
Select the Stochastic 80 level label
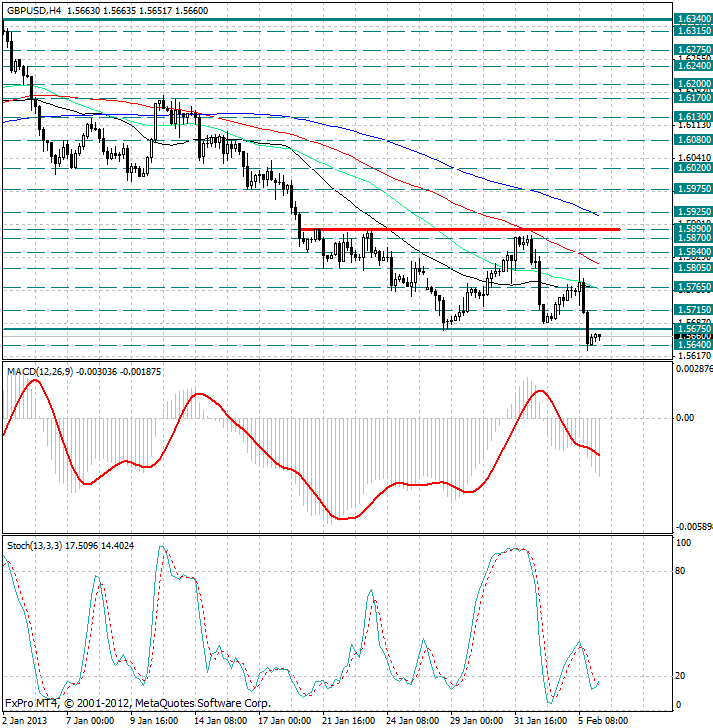tap(683, 571)
